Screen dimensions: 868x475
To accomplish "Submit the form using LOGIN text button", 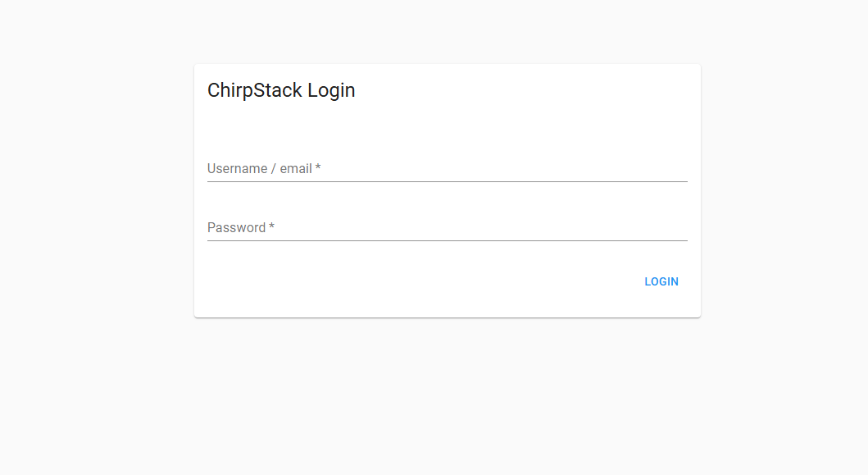I will (x=661, y=281).
